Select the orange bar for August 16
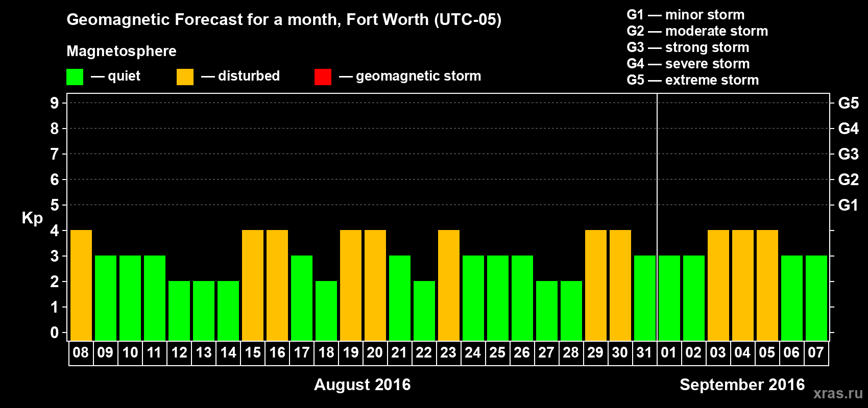The height and width of the screenshot is (408, 868). pos(277,285)
